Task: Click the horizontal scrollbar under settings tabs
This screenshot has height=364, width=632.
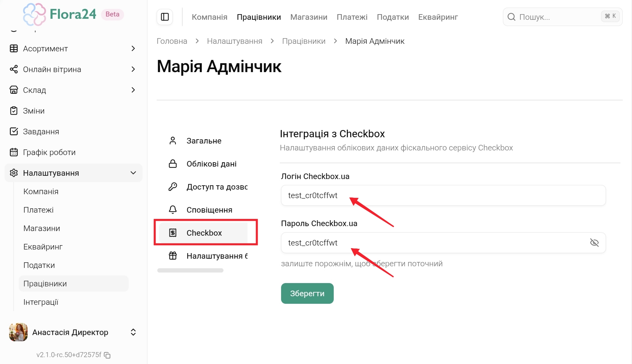Action: click(x=190, y=270)
